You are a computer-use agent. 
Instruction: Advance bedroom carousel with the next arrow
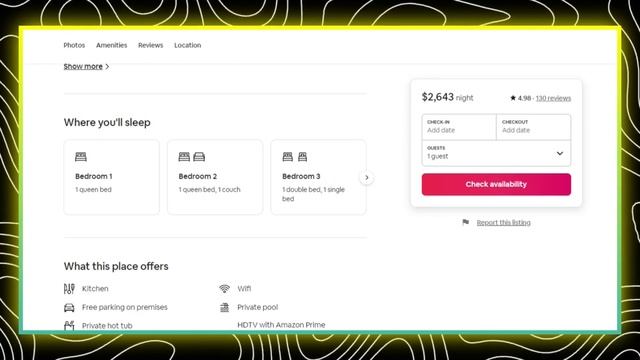tap(367, 178)
